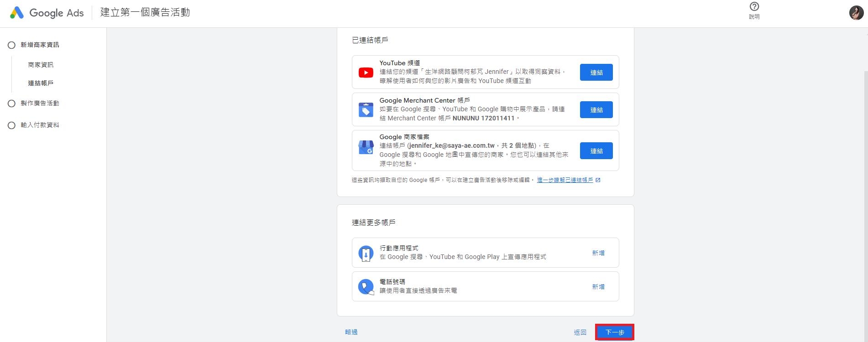Open the user profile avatar
The width and height of the screenshot is (868, 342).
click(856, 13)
